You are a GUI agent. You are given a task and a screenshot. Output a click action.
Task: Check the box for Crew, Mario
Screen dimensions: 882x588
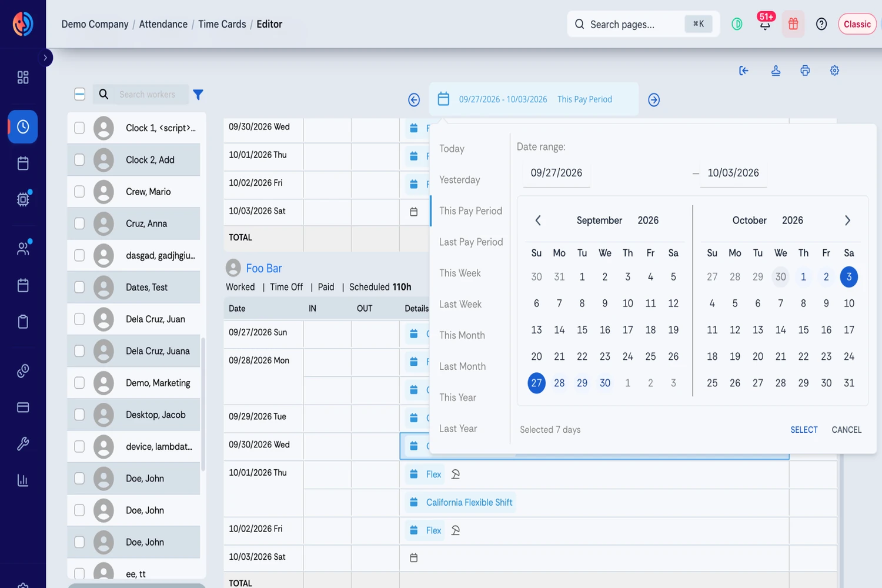click(79, 192)
